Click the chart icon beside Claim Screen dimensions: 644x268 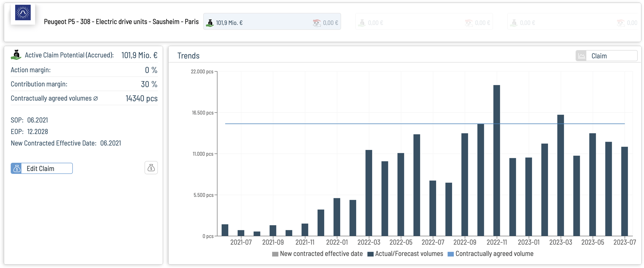click(581, 56)
